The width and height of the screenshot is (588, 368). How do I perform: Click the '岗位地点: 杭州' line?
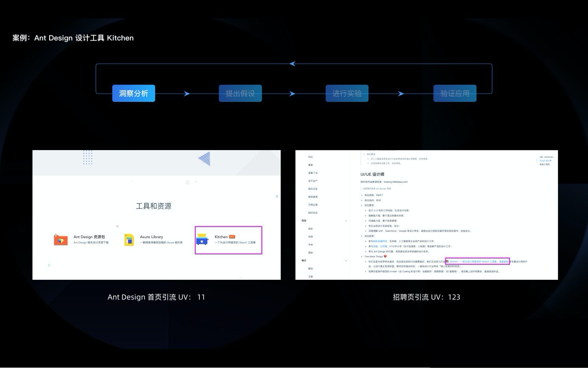[373, 200]
